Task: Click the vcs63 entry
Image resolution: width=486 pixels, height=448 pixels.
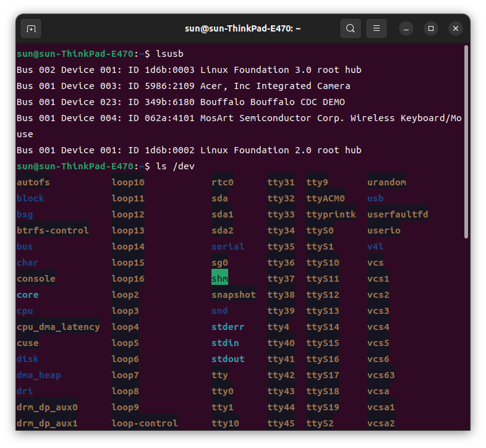Action: click(x=381, y=375)
